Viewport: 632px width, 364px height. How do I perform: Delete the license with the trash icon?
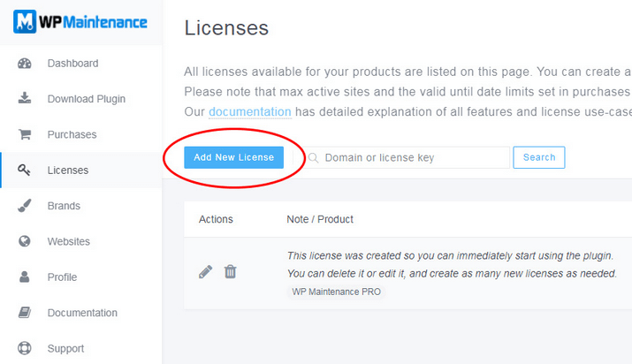coord(230,272)
